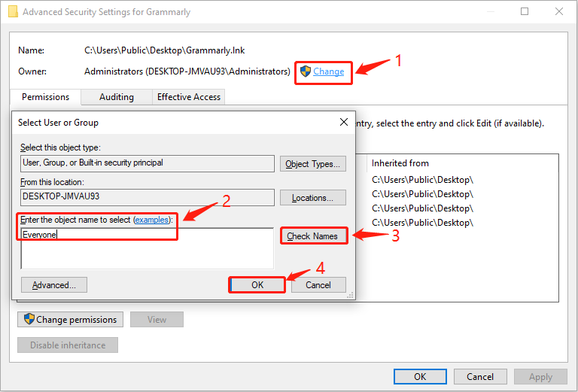
Task: Click shield icon on Change permissions button
Action: (x=29, y=319)
